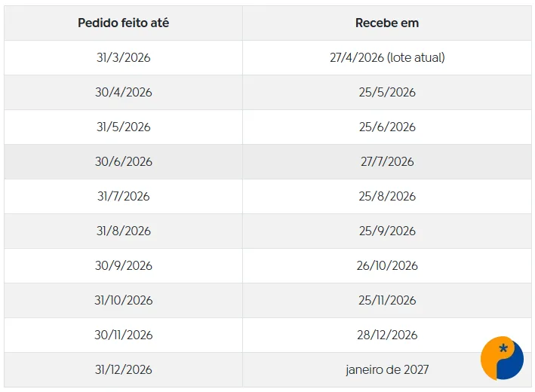The height and width of the screenshot is (392, 535).
Task: Click the "Pedido feito até" column header
Action: coord(123,23)
